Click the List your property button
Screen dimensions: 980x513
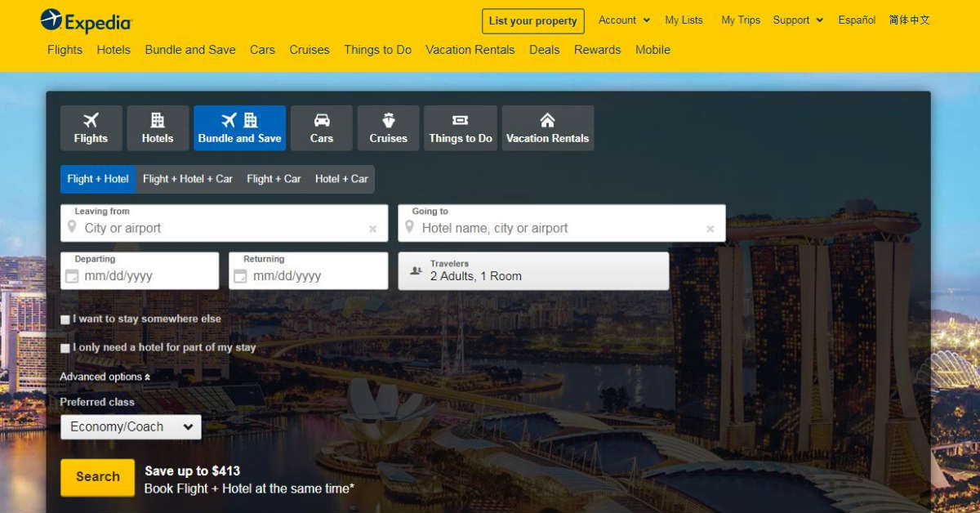pos(532,21)
